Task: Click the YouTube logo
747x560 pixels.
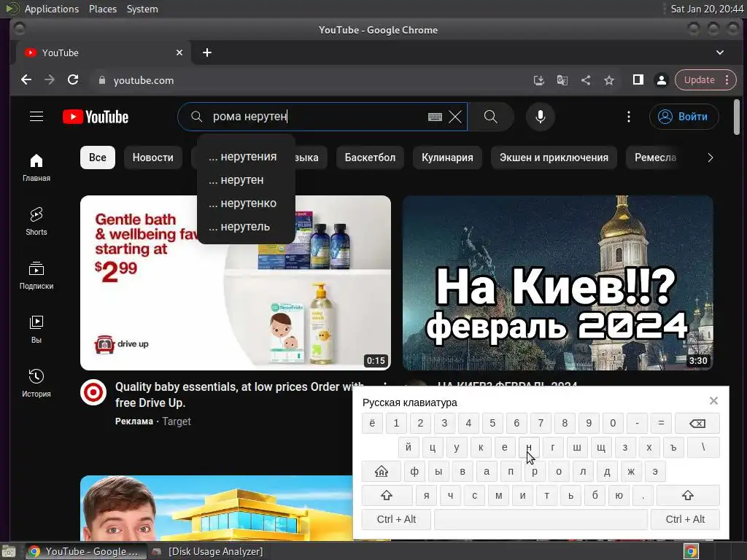Action: [96, 117]
